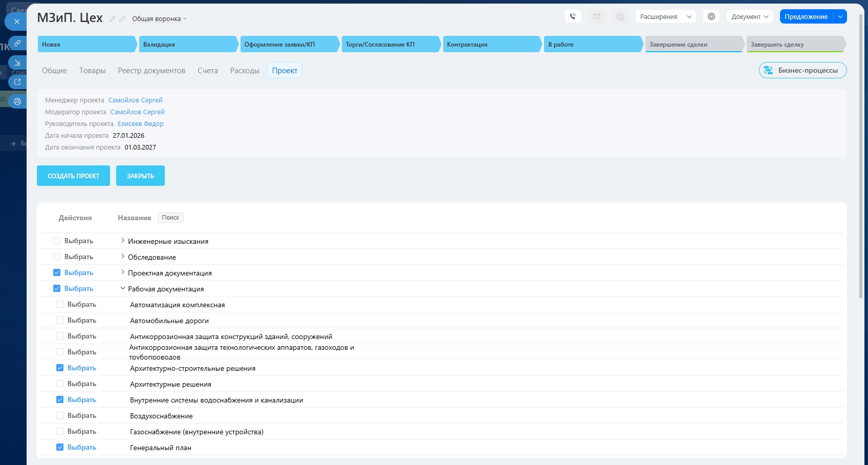
Task: Click the phone call icon
Action: pyautogui.click(x=573, y=16)
